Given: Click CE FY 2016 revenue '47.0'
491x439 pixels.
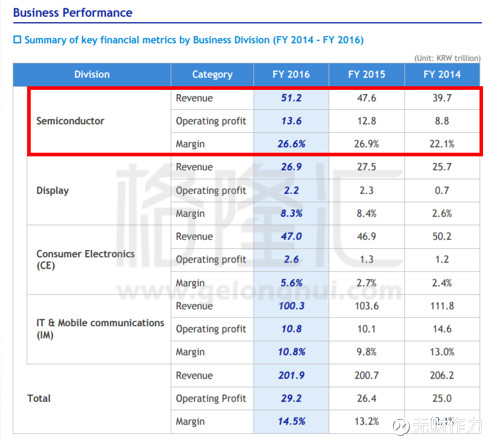Looking at the screenshot, I should pos(291,236).
